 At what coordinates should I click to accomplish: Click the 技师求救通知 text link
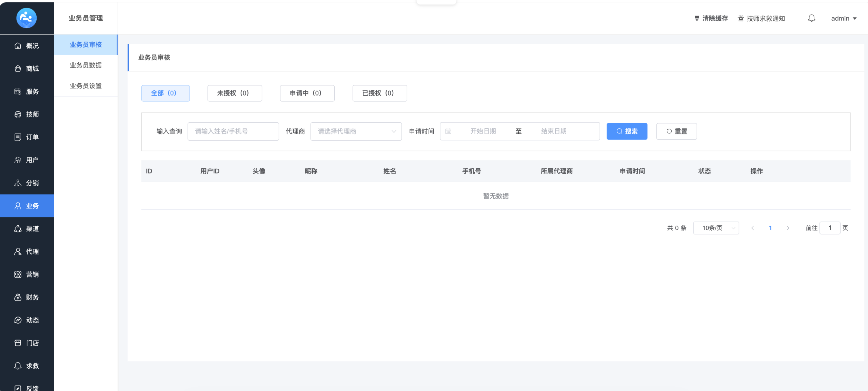[766, 18]
